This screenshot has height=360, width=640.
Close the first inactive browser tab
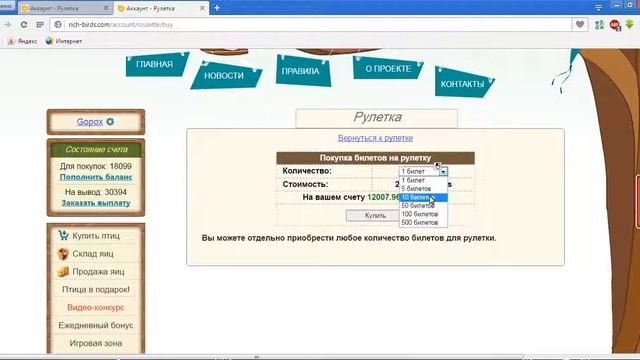coord(106,8)
